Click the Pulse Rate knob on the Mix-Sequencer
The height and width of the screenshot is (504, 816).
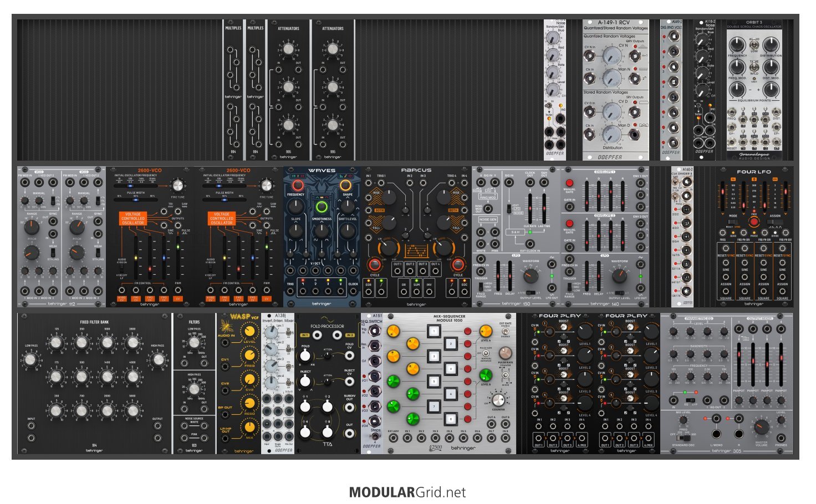tap(505, 352)
